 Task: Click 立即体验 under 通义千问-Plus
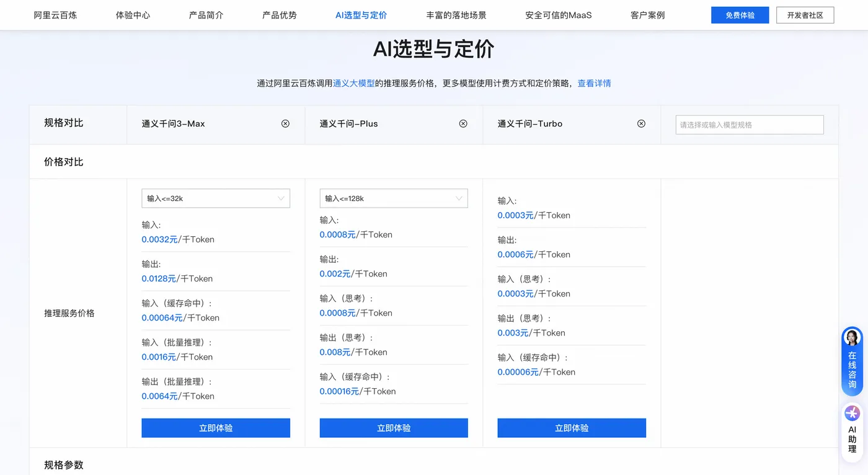394,428
